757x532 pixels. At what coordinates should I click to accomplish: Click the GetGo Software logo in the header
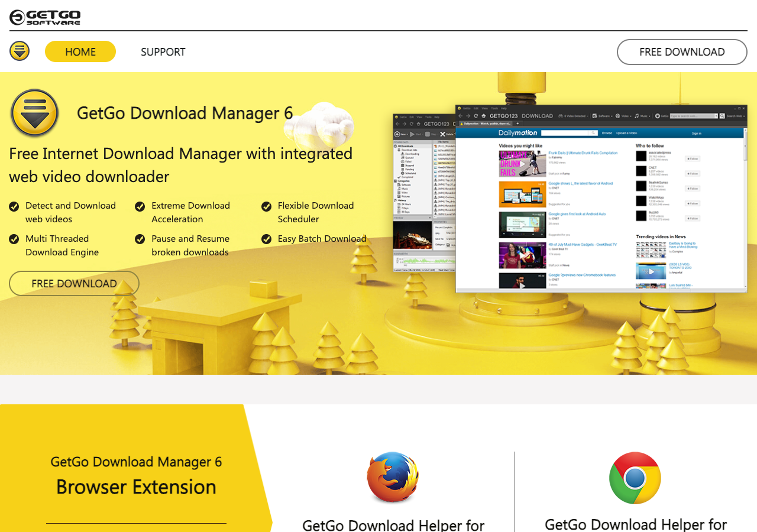coord(43,17)
